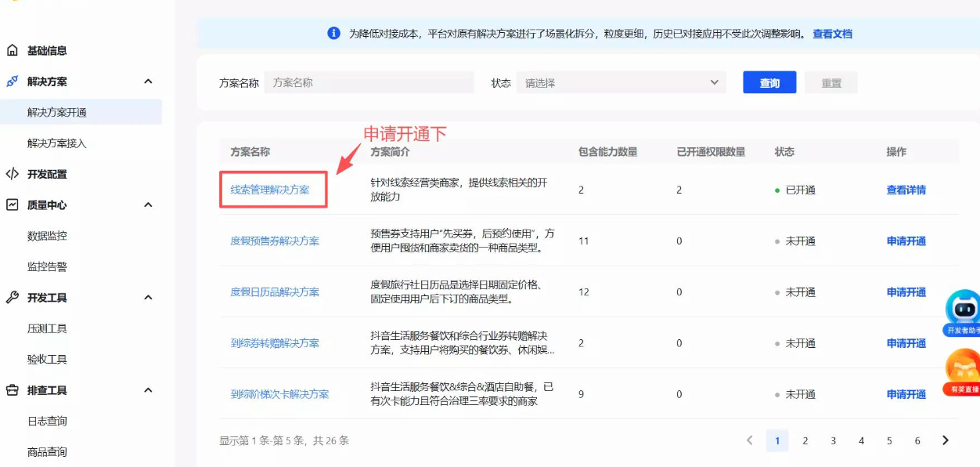Image resolution: width=980 pixels, height=467 pixels.
Task: Click the 解决方案 sidebar icon
Action: pyautogui.click(x=13, y=81)
